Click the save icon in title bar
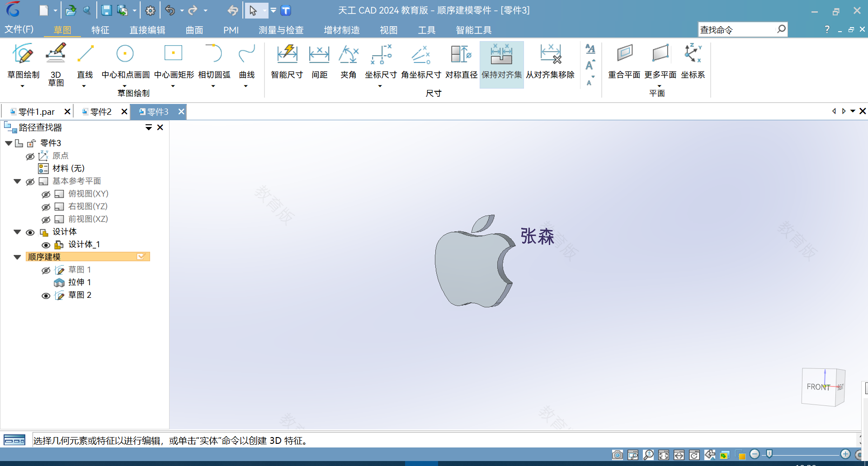This screenshot has width=868, height=466. click(x=106, y=10)
